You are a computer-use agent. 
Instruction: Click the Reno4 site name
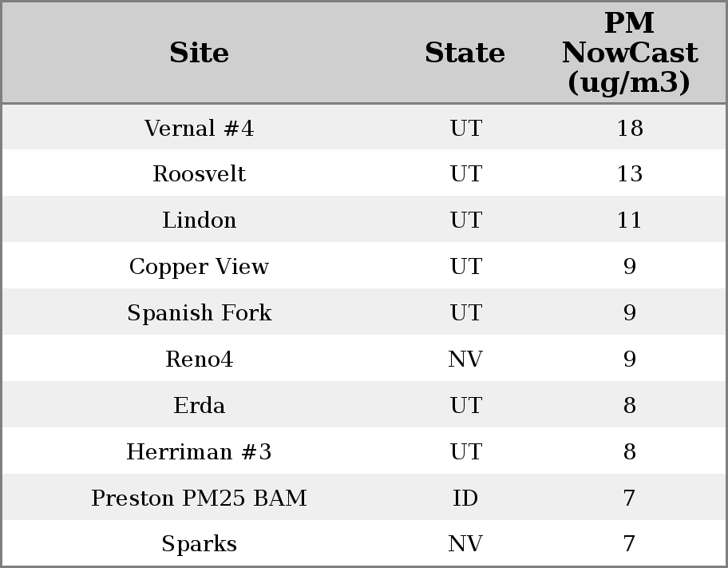click(x=199, y=359)
